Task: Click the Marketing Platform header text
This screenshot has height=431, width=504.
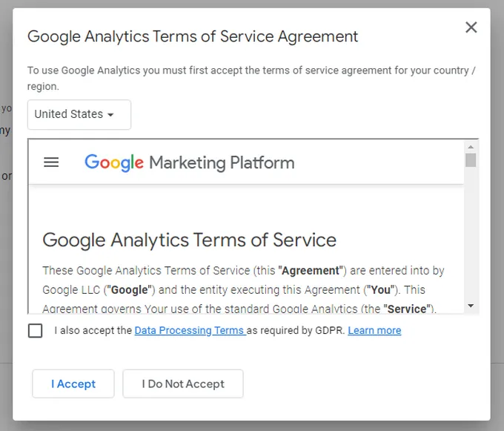Action: tap(222, 162)
